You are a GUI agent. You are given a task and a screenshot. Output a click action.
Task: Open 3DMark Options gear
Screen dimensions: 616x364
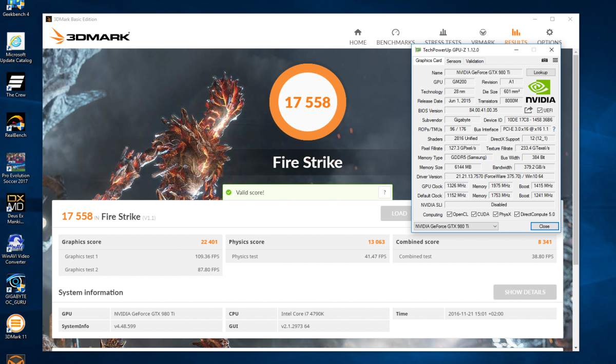[x=549, y=36]
